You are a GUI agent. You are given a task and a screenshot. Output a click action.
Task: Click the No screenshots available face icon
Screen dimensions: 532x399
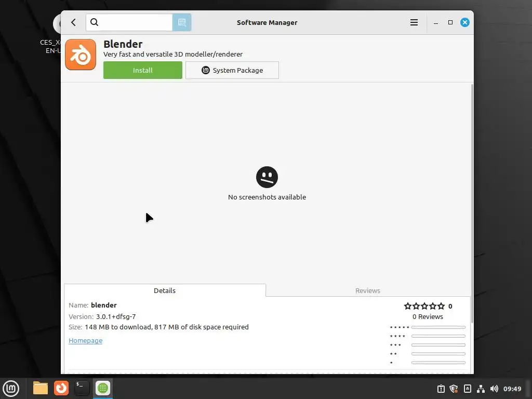click(267, 177)
